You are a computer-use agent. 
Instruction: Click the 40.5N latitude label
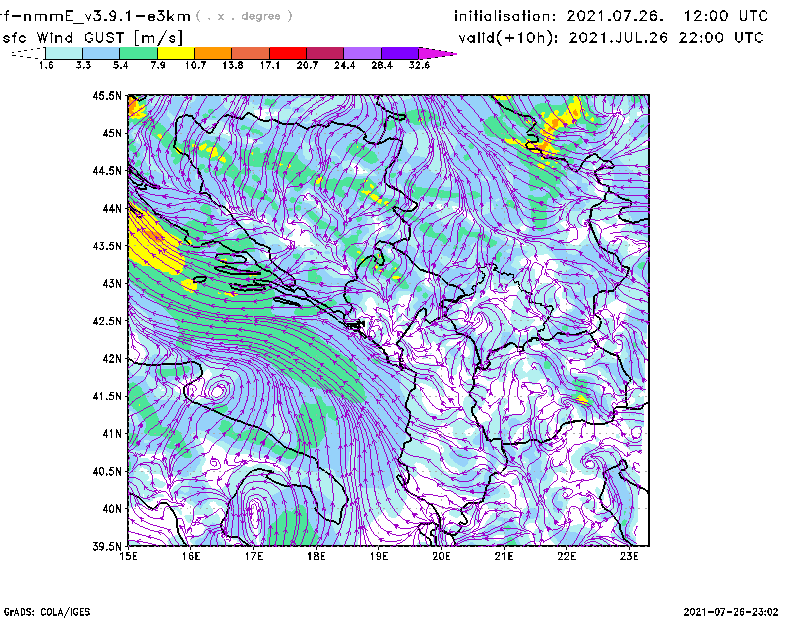point(107,471)
